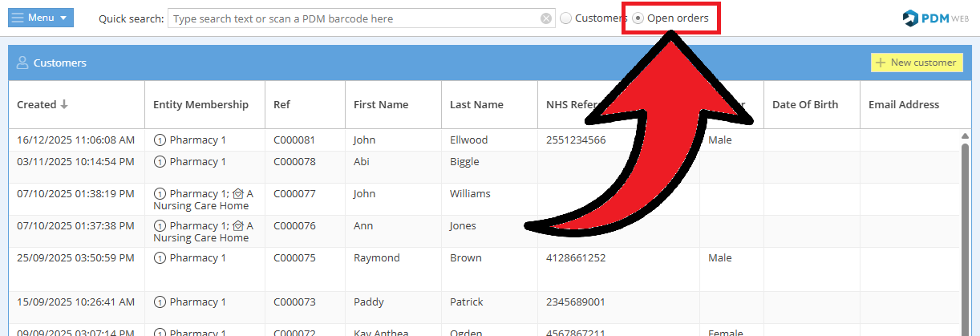Click care home icon in Ann Jones' row
Image resolution: width=980 pixels, height=336 pixels.
tap(237, 226)
